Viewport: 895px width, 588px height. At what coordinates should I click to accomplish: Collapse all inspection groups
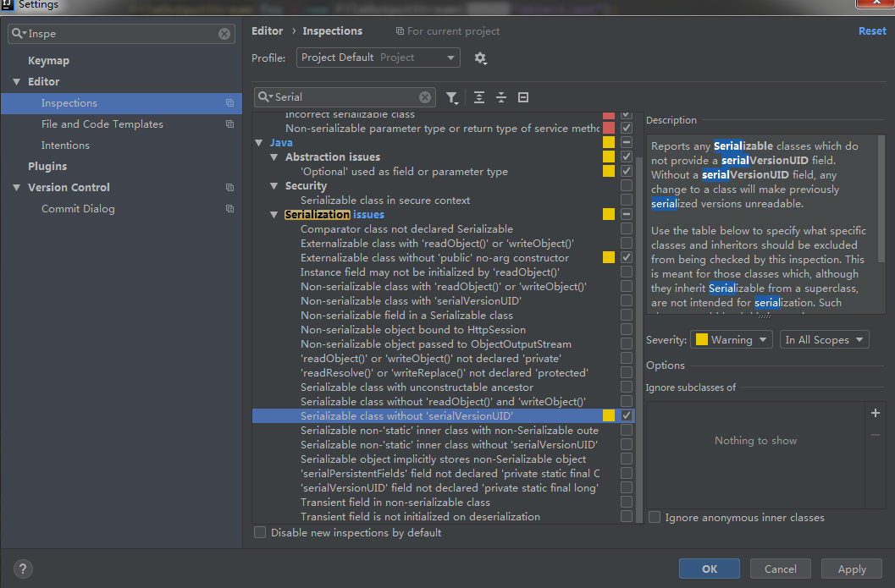(501, 97)
